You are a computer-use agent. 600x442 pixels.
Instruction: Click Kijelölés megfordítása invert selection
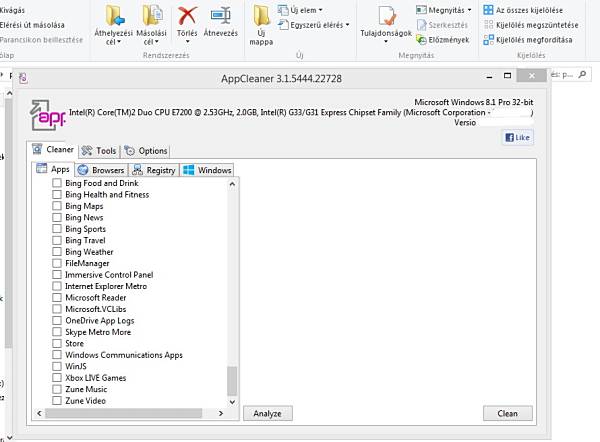528,40
